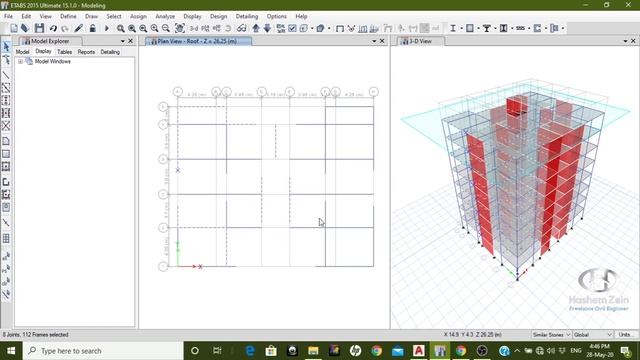The height and width of the screenshot is (360, 640).
Task: Click the Save floppy disk icon
Action: point(39,28)
